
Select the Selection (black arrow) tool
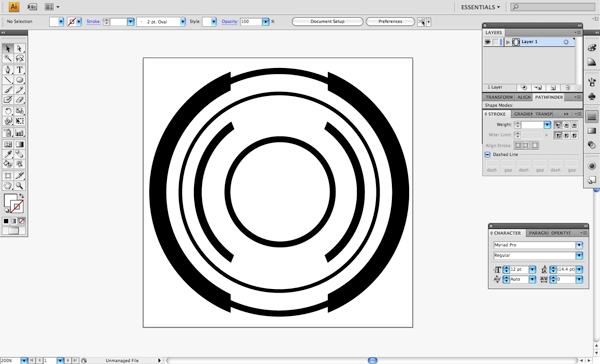pos(8,48)
